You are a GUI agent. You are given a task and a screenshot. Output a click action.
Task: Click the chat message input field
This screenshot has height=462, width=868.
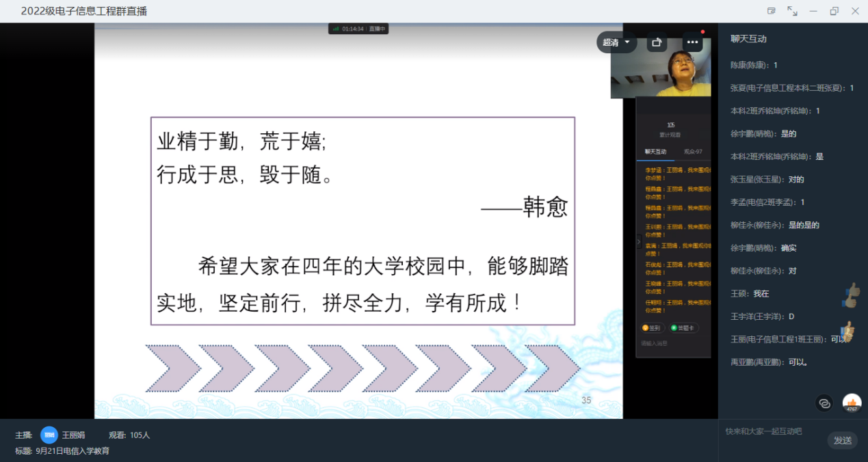click(x=773, y=432)
